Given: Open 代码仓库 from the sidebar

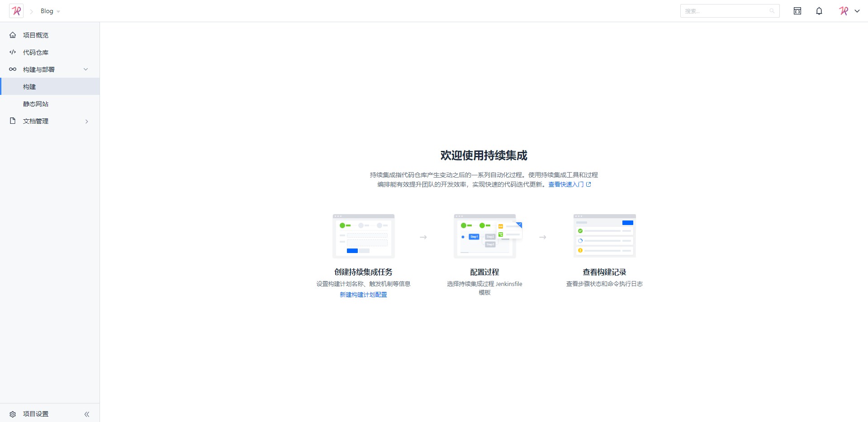Looking at the screenshot, I should click(x=36, y=52).
